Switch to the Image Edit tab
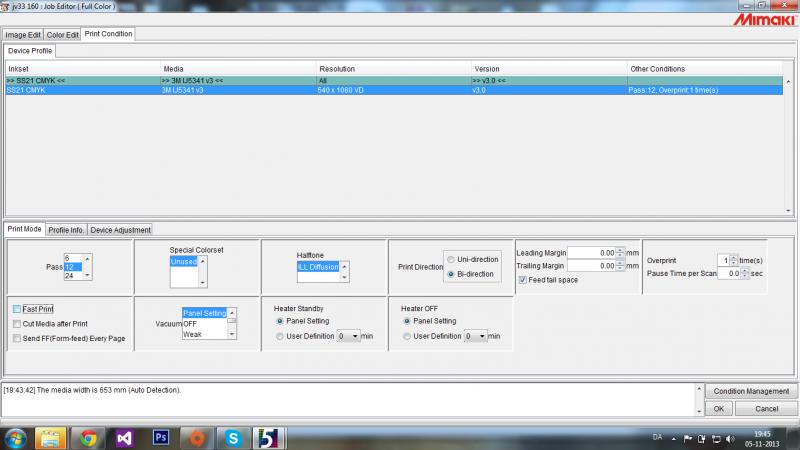Screen dimensions: 800x450 [x=23, y=35]
